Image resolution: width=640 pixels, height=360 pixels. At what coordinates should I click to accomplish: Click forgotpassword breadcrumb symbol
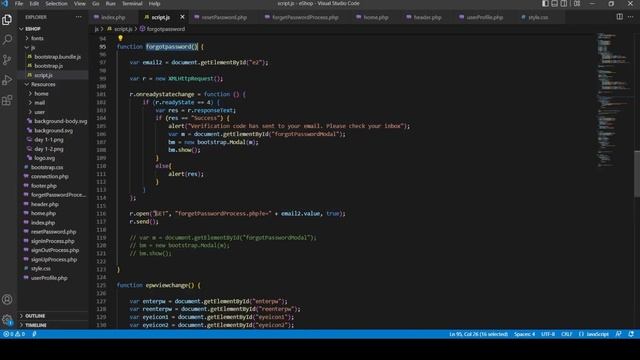[162, 29]
